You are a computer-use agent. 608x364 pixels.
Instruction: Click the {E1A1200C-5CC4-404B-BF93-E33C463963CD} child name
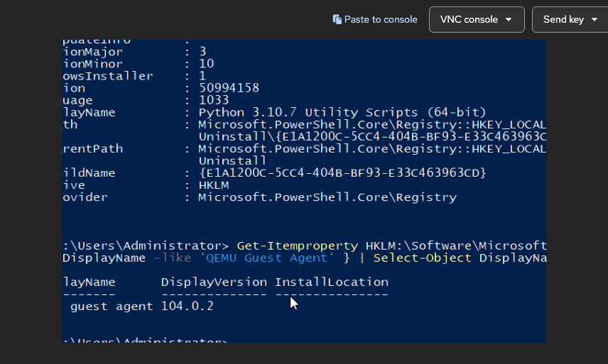342,173
